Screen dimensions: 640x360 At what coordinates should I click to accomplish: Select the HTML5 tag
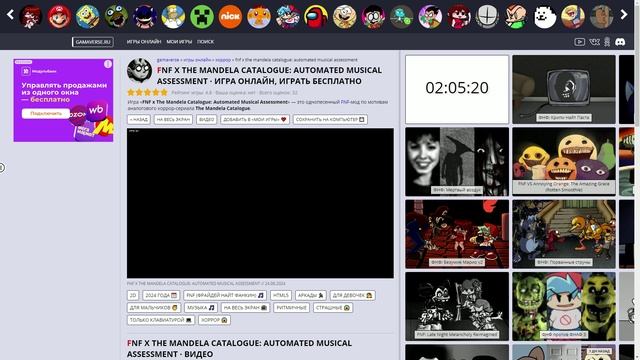coord(281,295)
